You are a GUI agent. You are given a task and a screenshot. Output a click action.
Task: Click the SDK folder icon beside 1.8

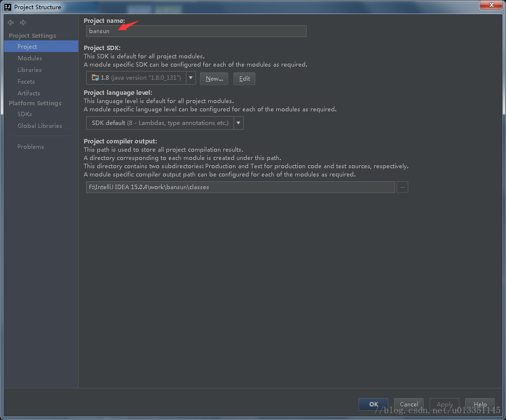coord(95,78)
